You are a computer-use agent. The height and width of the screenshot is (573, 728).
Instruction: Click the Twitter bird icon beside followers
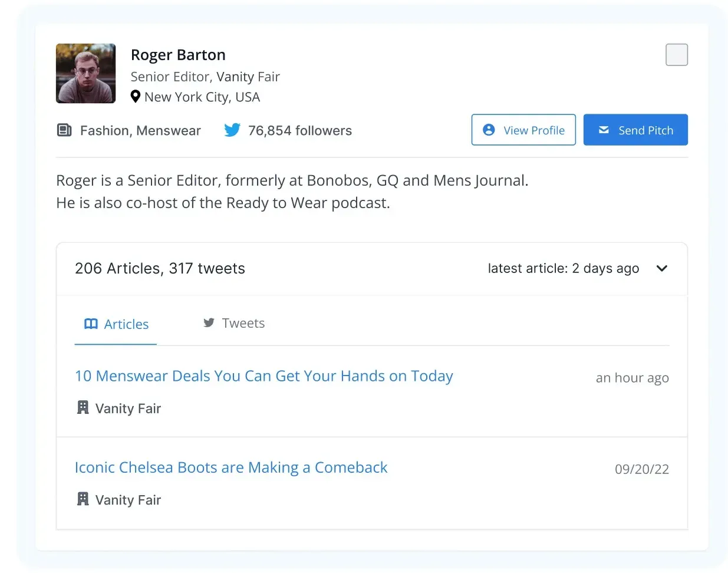coord(232,130)
